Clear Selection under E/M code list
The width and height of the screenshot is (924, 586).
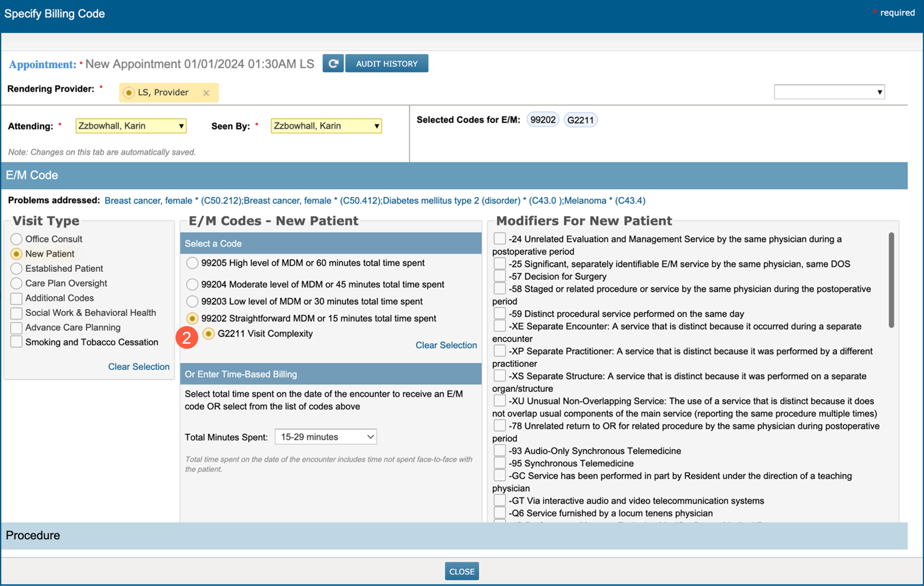(446, 345)
